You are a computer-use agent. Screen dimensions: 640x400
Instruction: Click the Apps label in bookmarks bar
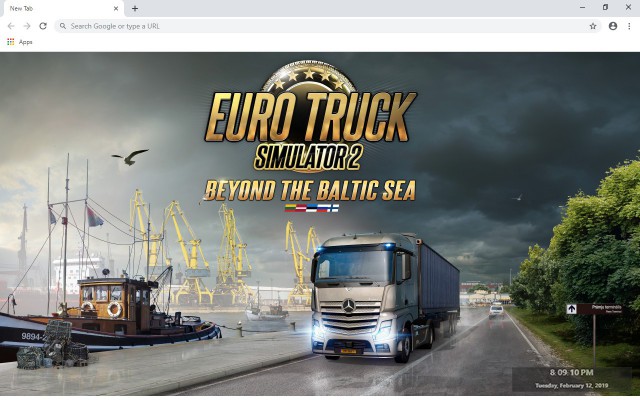25,42
